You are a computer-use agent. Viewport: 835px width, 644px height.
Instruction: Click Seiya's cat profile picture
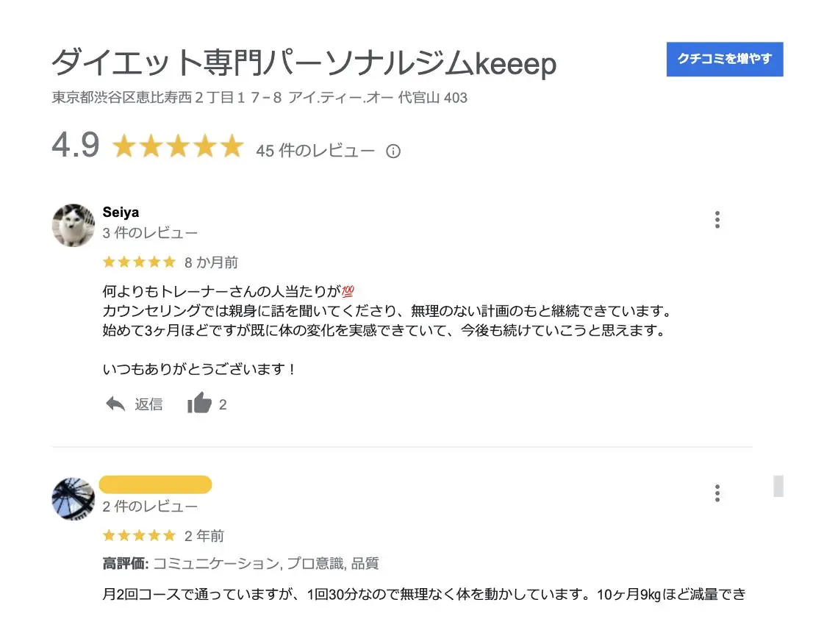pos(74,225)
